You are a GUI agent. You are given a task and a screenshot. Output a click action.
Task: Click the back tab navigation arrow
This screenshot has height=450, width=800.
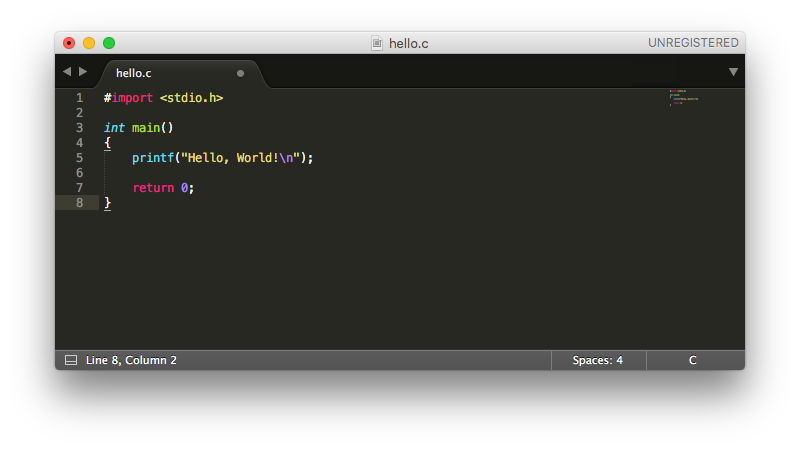pyautogui.click(x=67, y=72)
